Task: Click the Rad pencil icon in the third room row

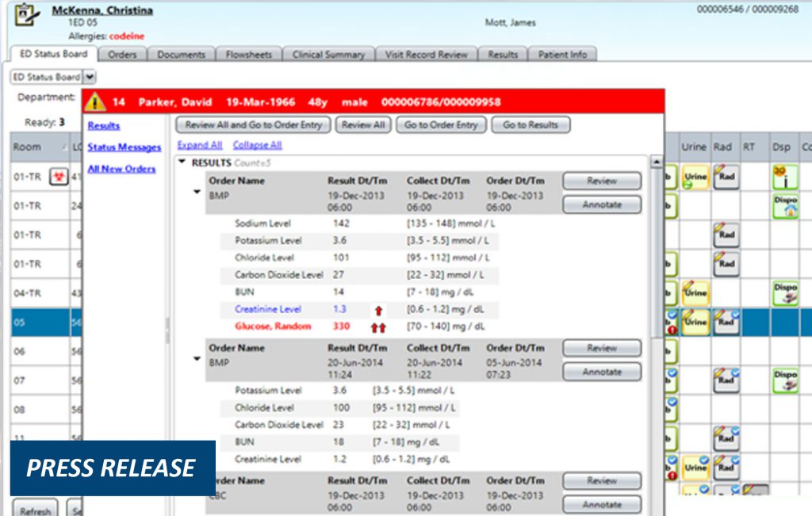Action: (727, 235)
